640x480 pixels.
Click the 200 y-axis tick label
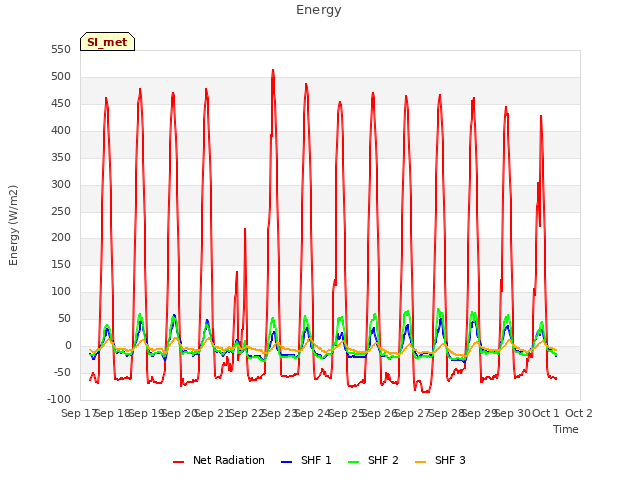click(61, 238)
